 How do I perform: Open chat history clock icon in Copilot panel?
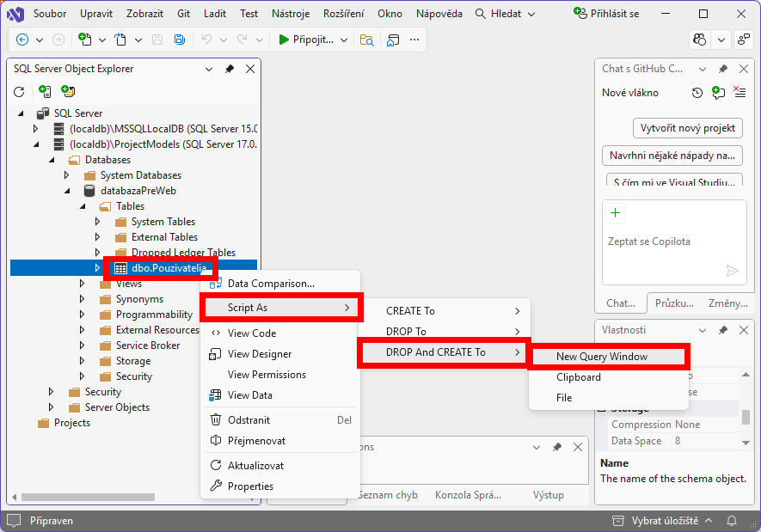click(x=697, y=93)
